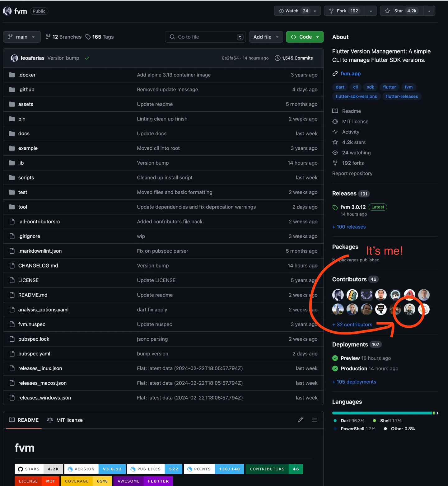Open the green Code dropdown
Screen dimensions: 448x486
(x=305, y=37)
